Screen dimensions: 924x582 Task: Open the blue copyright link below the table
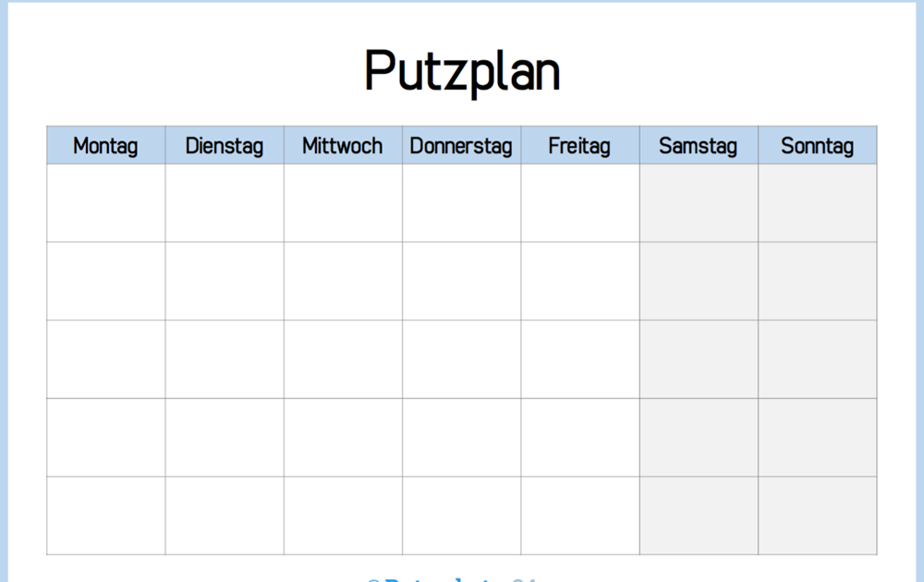454,579
